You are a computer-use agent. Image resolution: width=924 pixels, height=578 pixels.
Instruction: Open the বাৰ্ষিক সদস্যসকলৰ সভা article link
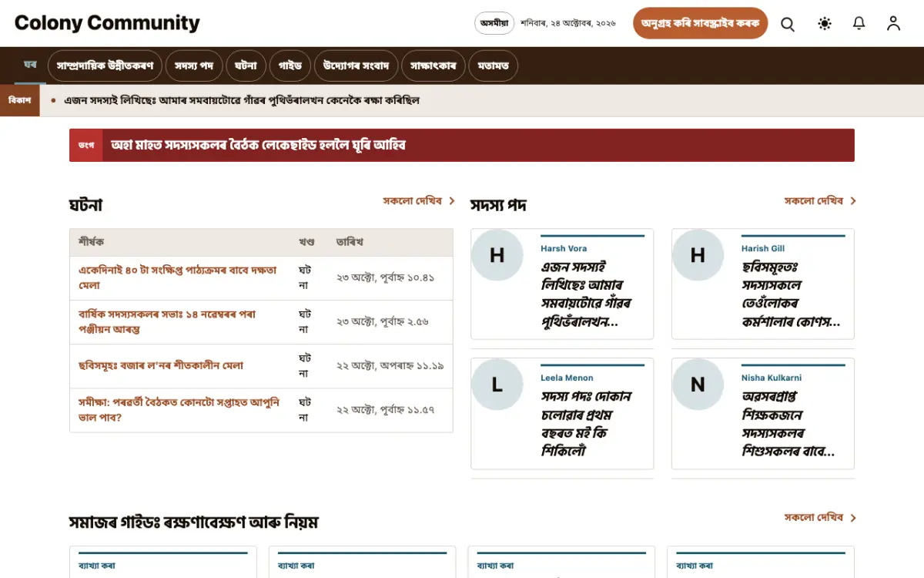pos(167,322)
